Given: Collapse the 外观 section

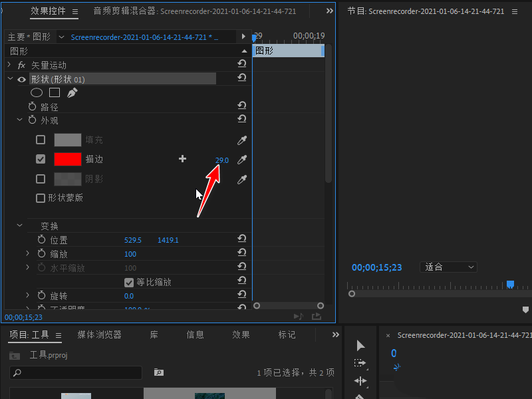Looking at the screenshot, I should [x=19, y=120].
